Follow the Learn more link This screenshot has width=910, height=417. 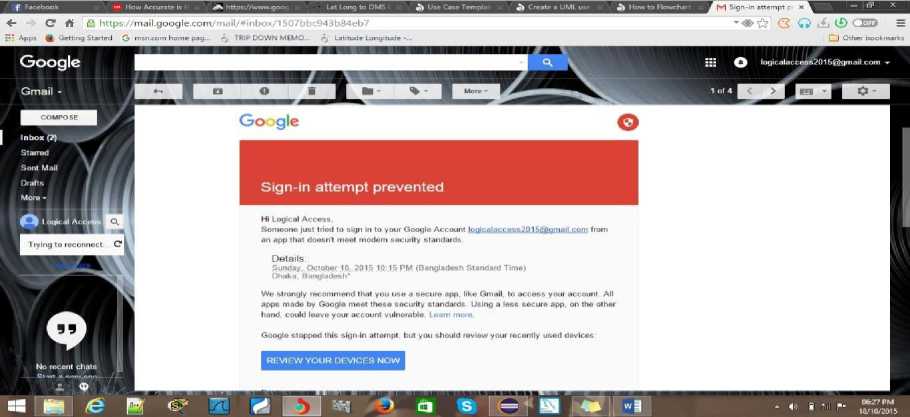point(451,314)
